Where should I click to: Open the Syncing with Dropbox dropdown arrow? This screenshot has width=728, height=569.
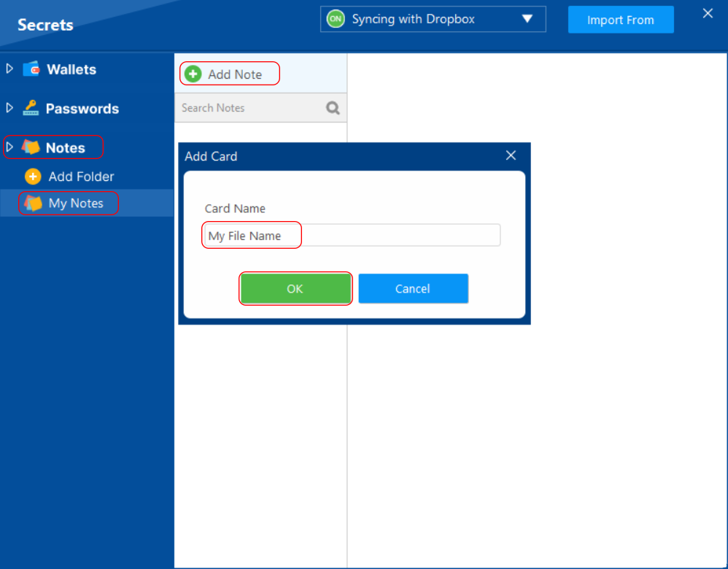click(x=527, y=19)
